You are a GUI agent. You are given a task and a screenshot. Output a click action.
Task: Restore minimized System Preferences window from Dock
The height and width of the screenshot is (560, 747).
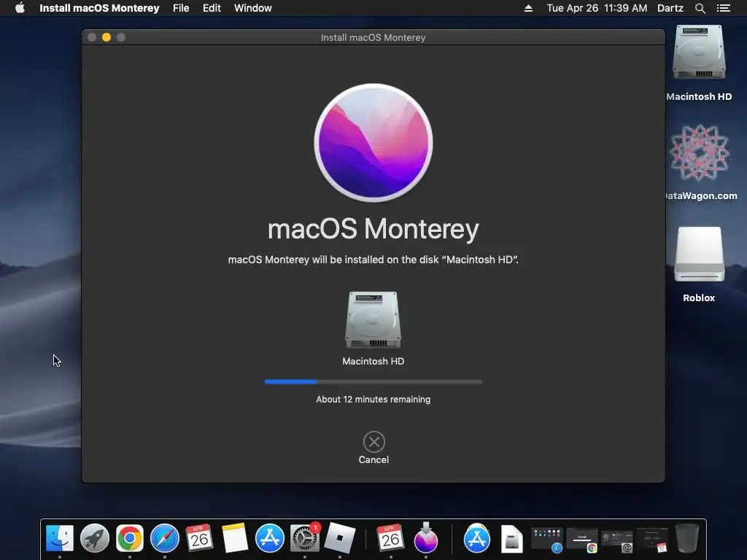click(x=617, y=540)
